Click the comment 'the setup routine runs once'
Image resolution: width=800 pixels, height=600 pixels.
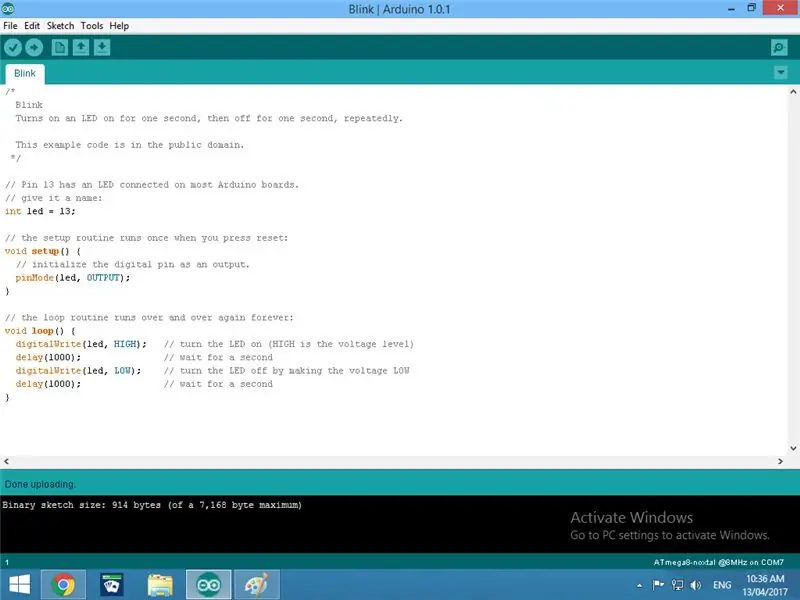(x=146, y=238)
